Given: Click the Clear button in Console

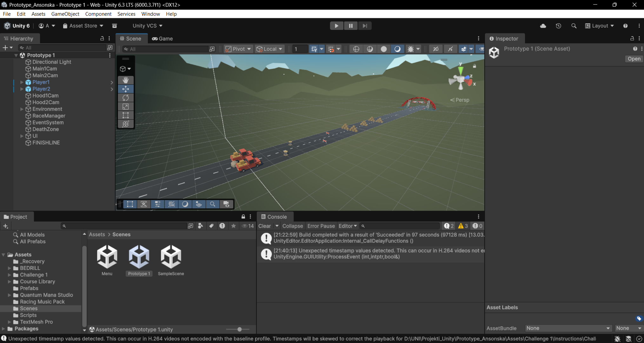Looking at the screenshot, I should (x=264, y=226).
